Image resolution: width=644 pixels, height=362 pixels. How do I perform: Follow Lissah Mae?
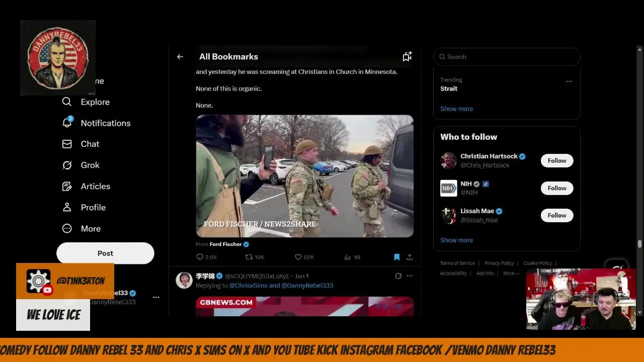point(557,215)
